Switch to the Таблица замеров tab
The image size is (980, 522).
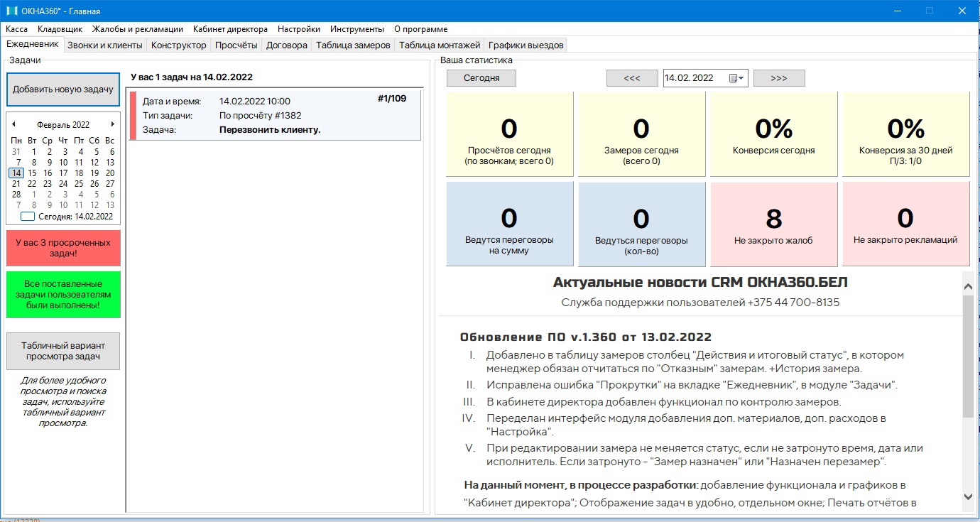(353, 45)
